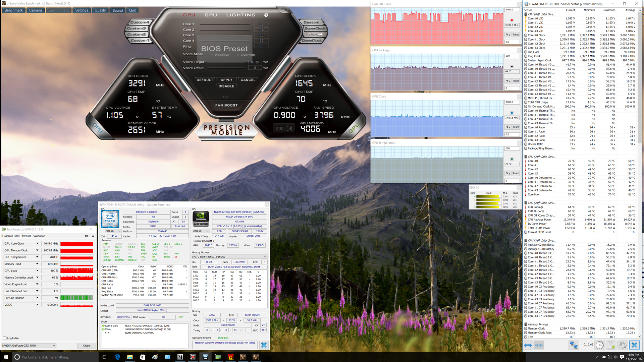Click muted volume icon in system tray

(616, 357)
